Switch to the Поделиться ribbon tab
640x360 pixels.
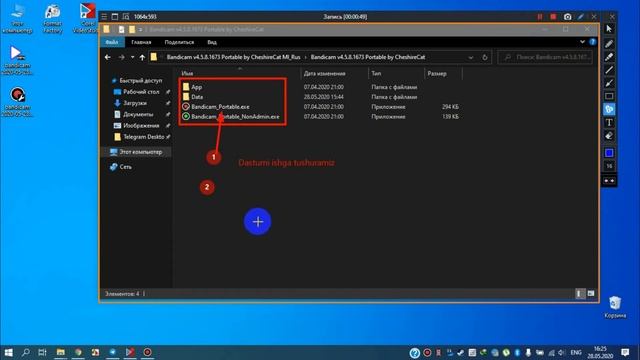coord(179,42)
